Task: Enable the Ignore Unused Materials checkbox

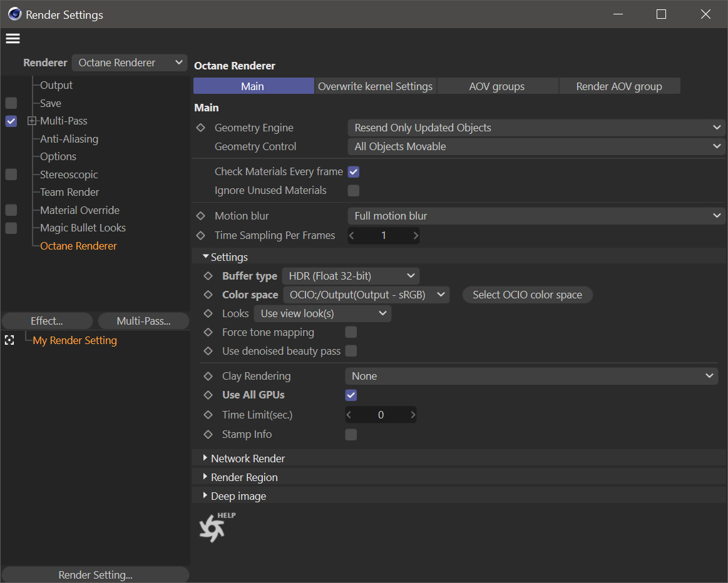Action: click(353, 190)
